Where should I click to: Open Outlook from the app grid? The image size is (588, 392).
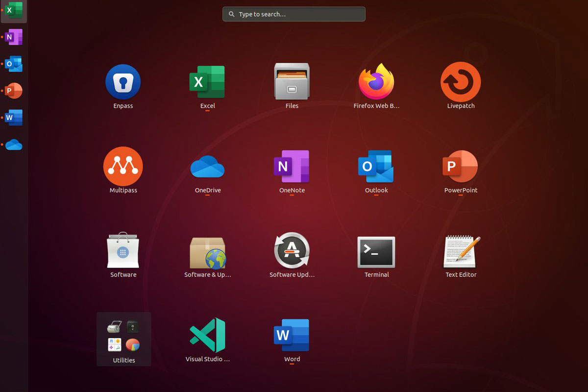(x=376, y=167)
